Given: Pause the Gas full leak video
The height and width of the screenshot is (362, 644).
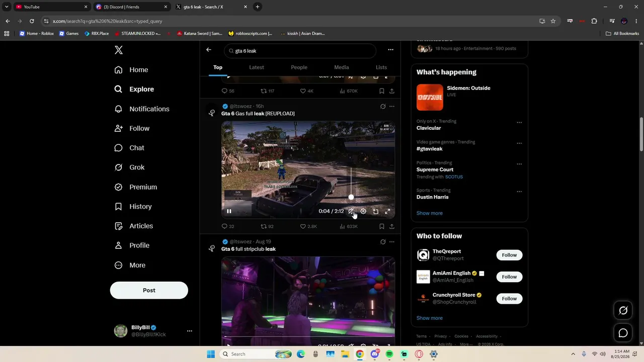Looking at the screenshot, I should (229, 211).
